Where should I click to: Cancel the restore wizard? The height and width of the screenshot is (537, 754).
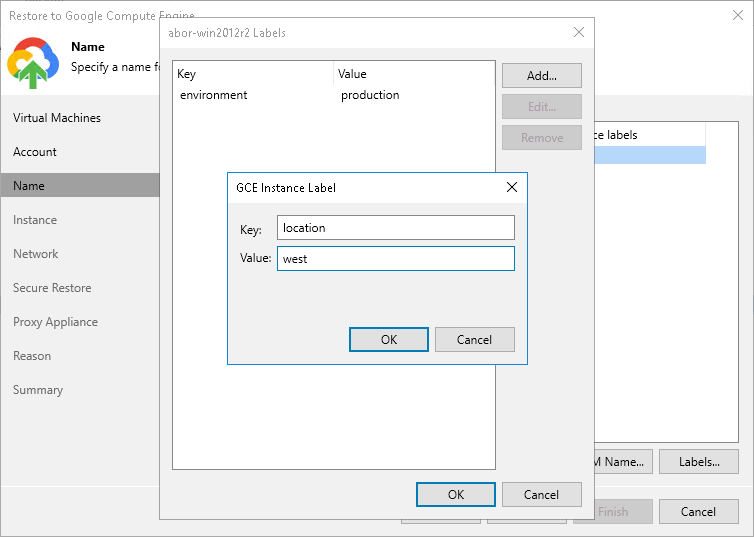point(698,512)
